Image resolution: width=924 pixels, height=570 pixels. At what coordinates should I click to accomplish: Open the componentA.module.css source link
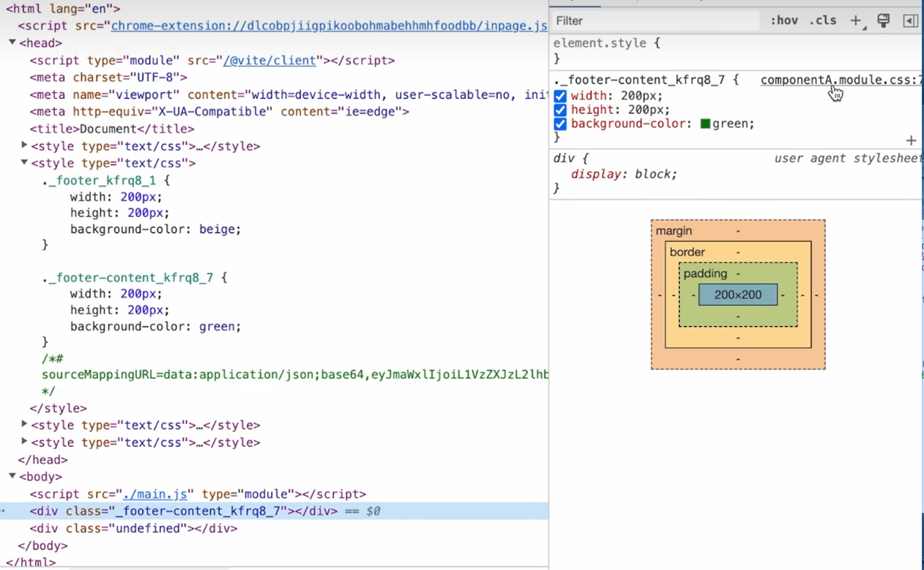[x=841, y=80]
